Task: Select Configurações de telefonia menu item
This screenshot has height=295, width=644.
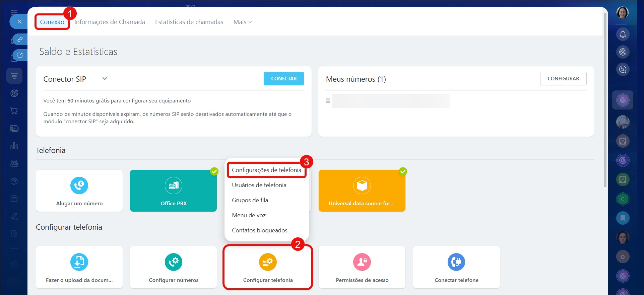Action: click(266, 170)
